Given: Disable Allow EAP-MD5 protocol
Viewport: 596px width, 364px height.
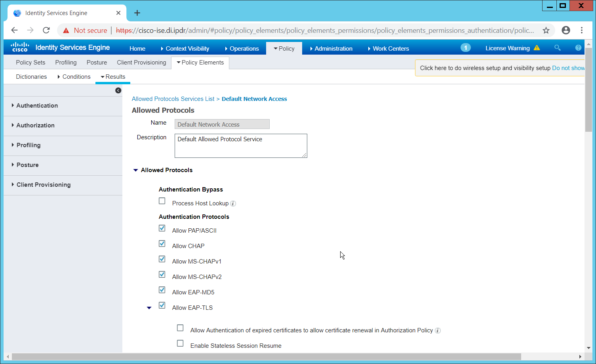Looking at the screenshot, I should [x=162, y=290].
